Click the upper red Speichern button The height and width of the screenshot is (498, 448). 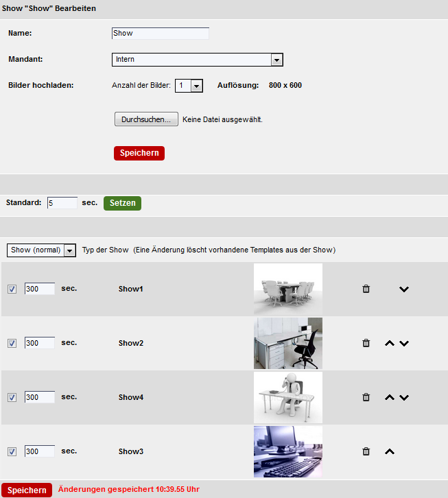[x=139, y=153]
